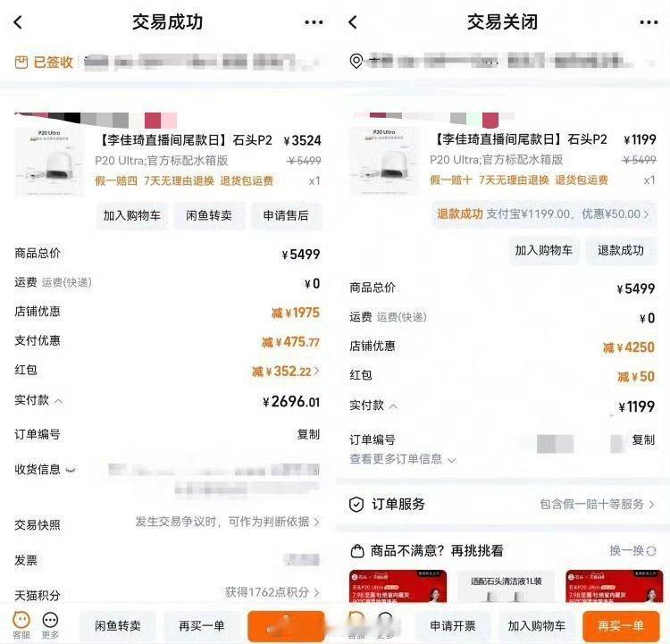Click the orange 再买一单 button
The image size is (670, 644).
coord(621,625)
